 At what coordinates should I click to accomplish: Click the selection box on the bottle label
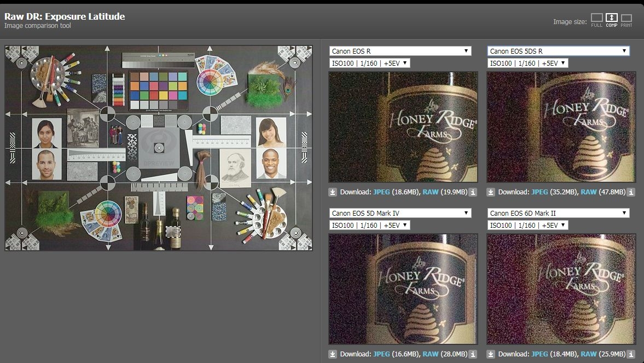pos(173,232)
